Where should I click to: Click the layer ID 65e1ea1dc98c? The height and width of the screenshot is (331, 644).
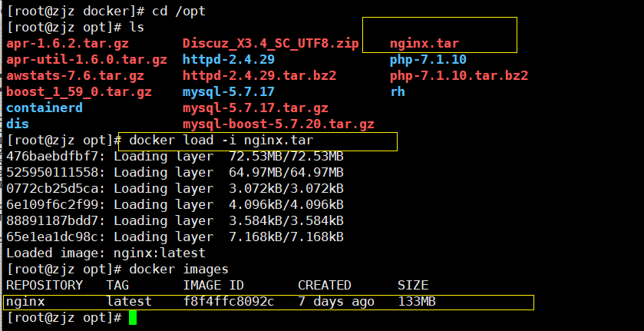click(52, 237)
